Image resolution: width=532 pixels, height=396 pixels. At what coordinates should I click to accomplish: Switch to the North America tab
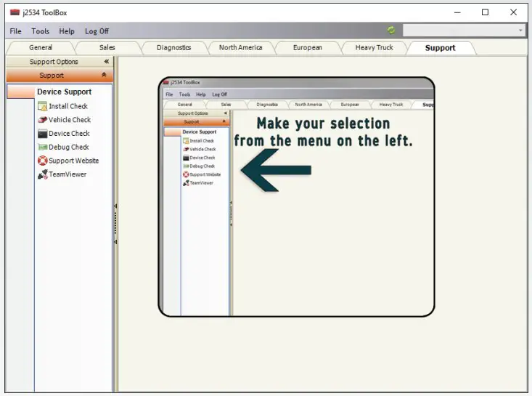pyautogui.click(x=240, y=47)
